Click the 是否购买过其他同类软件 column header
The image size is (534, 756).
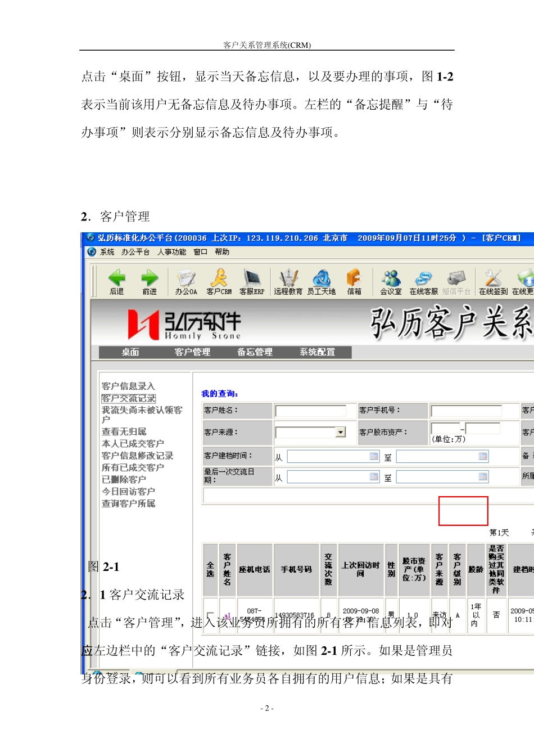click(496, 570)
